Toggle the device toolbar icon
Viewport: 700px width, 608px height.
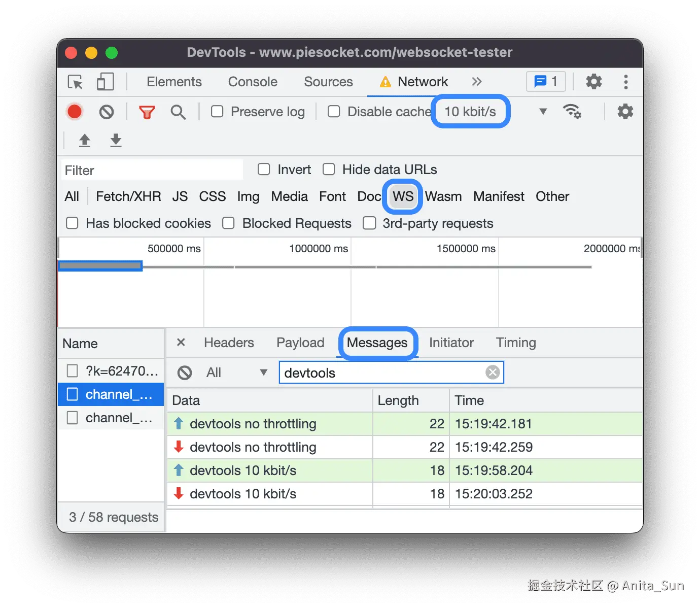tap(105, 82)
